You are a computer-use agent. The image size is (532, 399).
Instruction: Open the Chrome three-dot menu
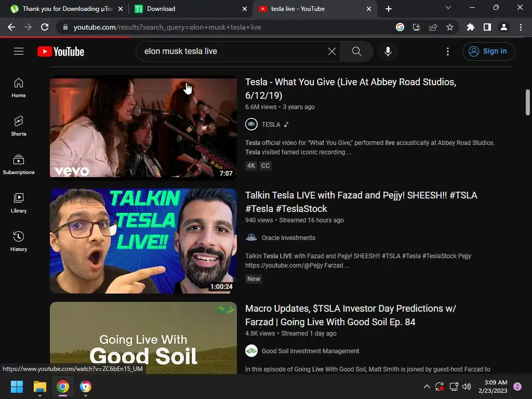tap(521, 27)
